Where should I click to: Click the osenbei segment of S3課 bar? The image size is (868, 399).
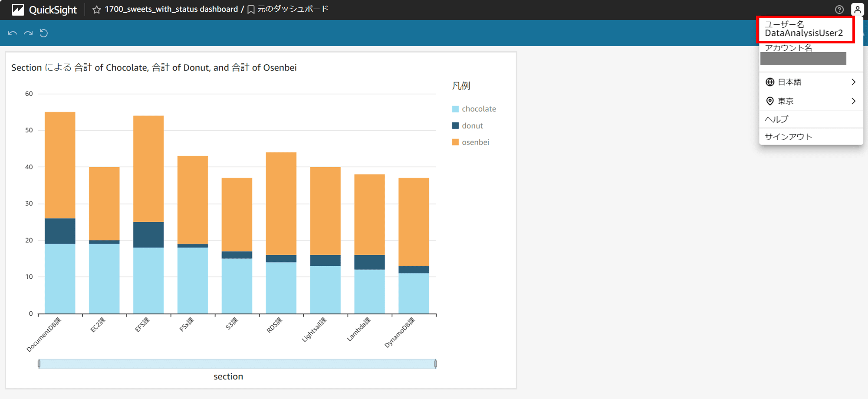point(237,215)
